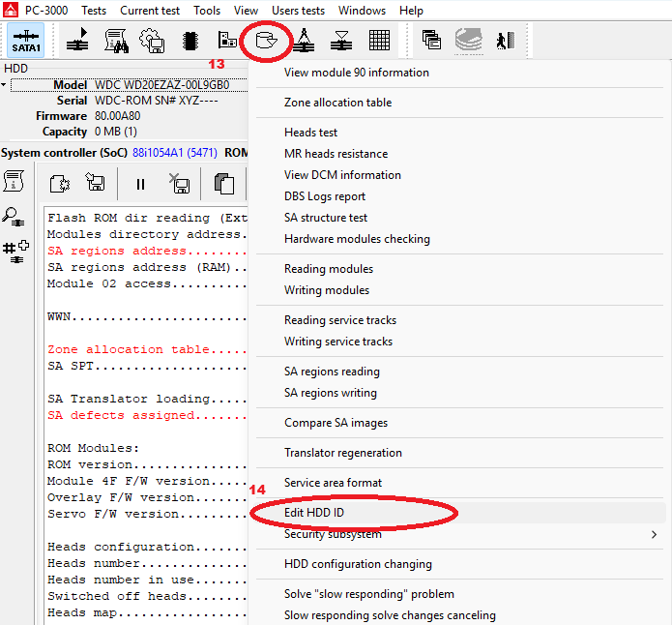
Task: Click Solve "slow responding" problem entry
Action: tap(368, 594)
